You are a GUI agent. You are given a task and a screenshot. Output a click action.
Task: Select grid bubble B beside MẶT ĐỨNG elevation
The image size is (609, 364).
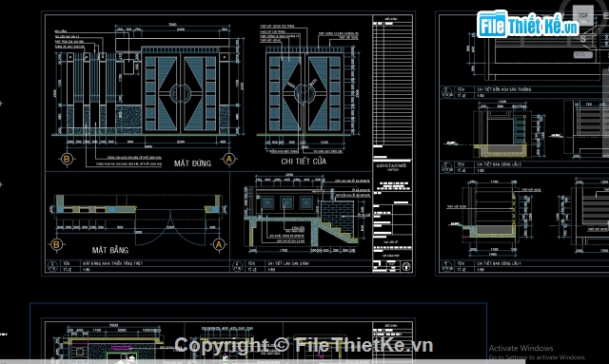pos(67,159)
